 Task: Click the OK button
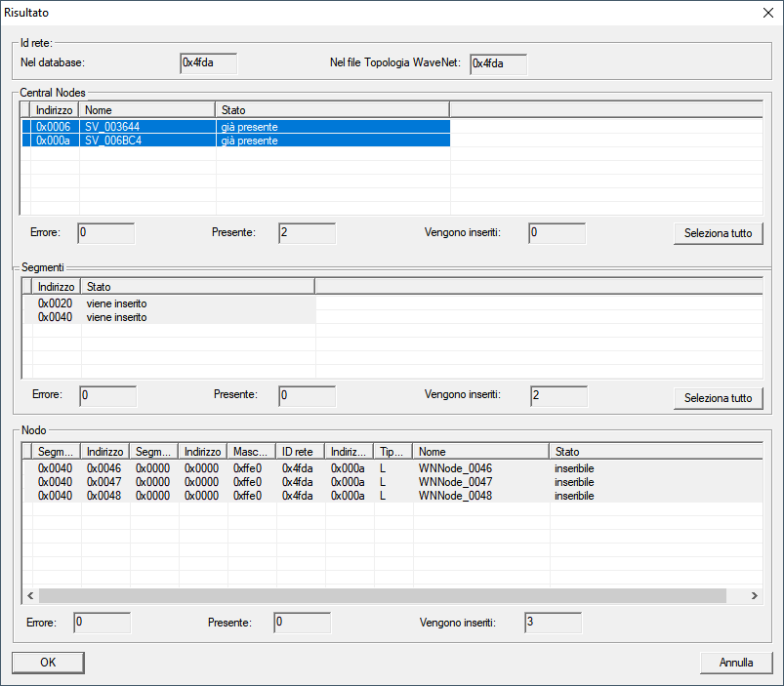[x=48, y=663]
